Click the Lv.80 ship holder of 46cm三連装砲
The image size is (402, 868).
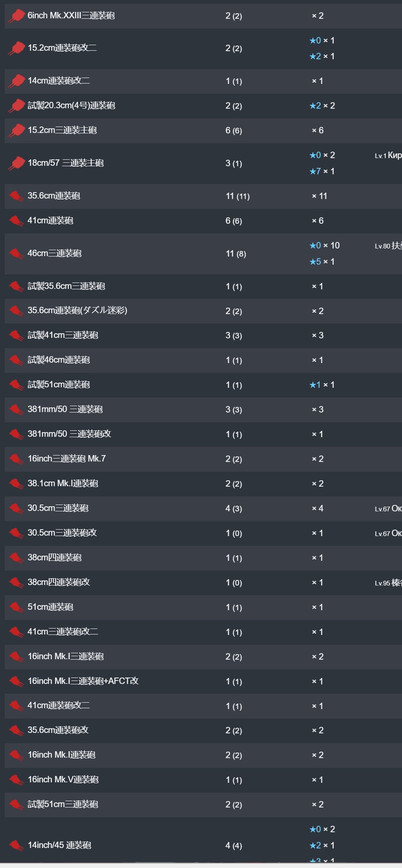pyautogui.click(x=388, y=246)
